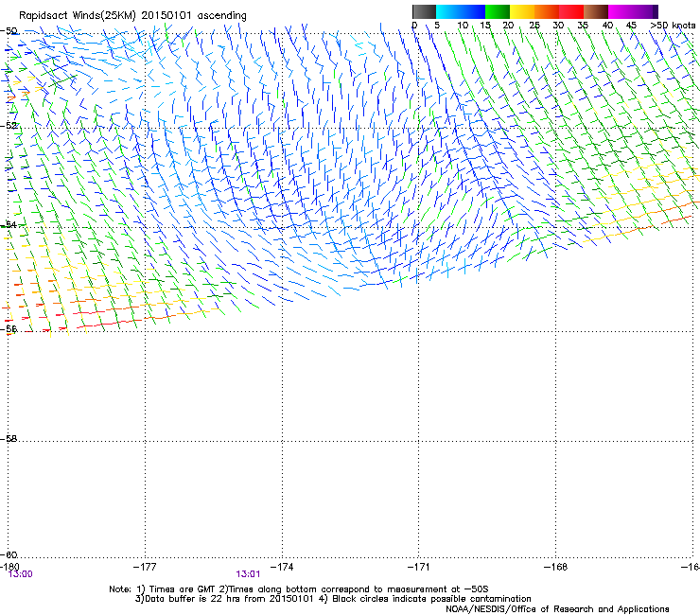The image size is (700, 615).
Task: Click the 'Times are GMT' note line
Action: (x=299, y=589)
